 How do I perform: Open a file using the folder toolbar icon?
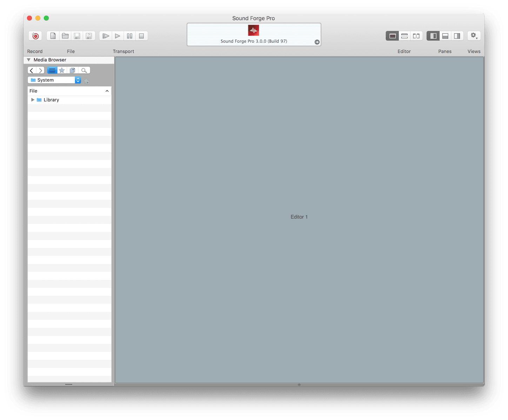[x=65, y=36]
